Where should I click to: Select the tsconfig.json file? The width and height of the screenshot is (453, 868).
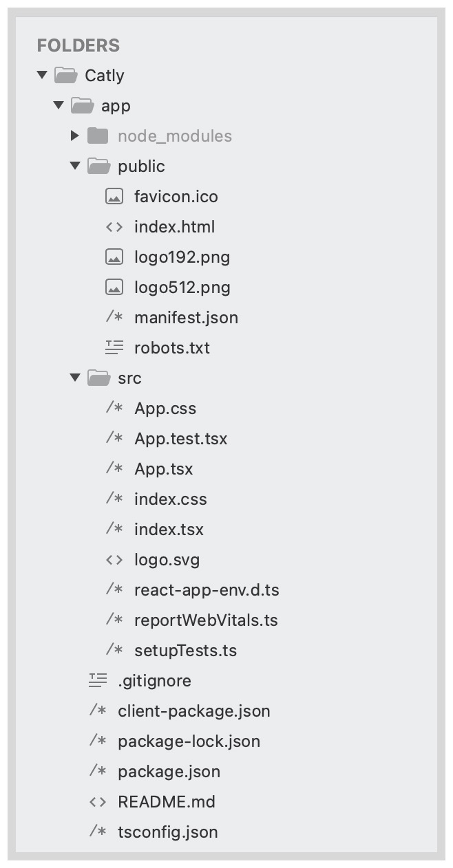[168, 832]
